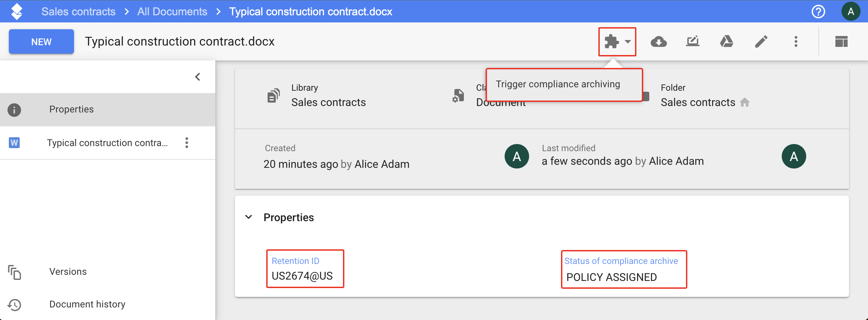Select Trigger compliance archiving menu item
This screenshot has width=868, height=320.
pos(558,84)
